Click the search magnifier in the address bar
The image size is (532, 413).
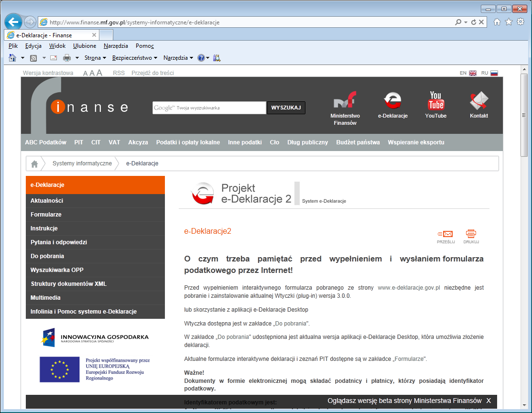tap(458, 22)
